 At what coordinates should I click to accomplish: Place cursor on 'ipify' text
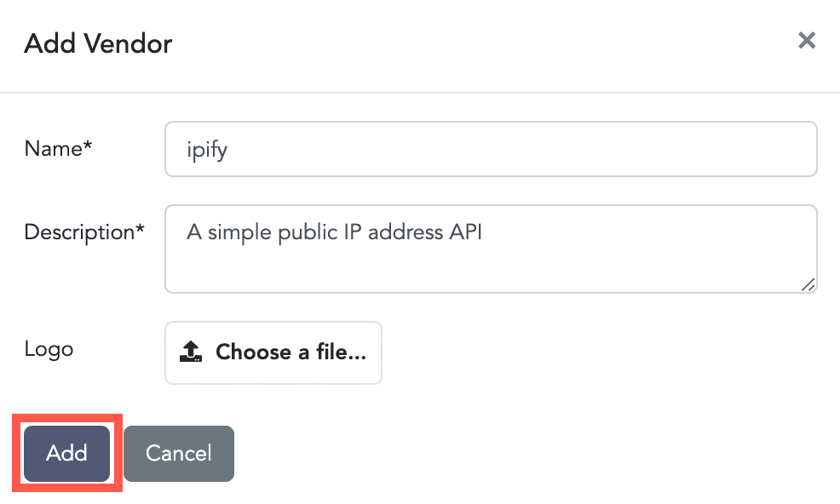207,150
